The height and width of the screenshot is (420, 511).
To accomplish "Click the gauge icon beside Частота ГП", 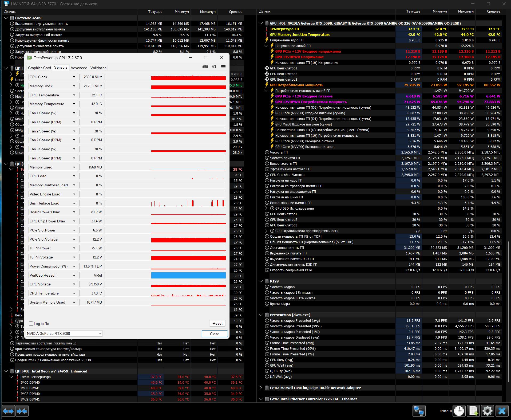I will click(x=267, y=152).
